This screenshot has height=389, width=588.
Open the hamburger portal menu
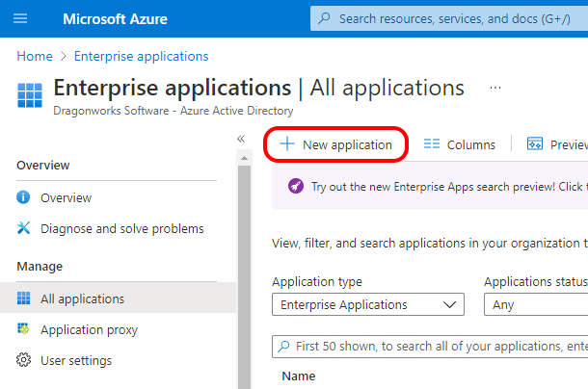coord(20,18)
